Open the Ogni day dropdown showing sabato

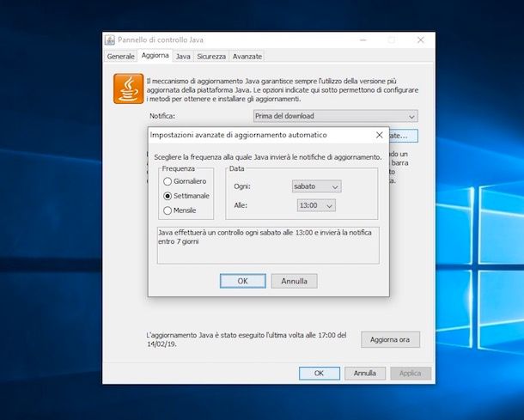pyautogui.click(x=316, y=186)
